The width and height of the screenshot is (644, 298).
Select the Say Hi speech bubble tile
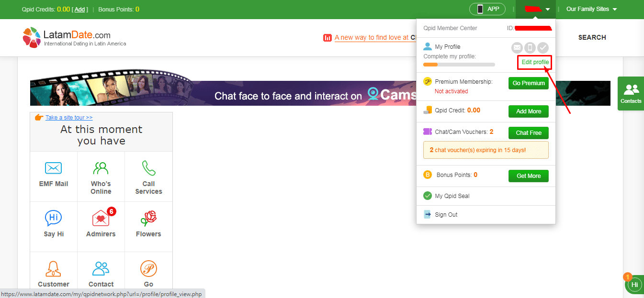click(x=54, y=226)
